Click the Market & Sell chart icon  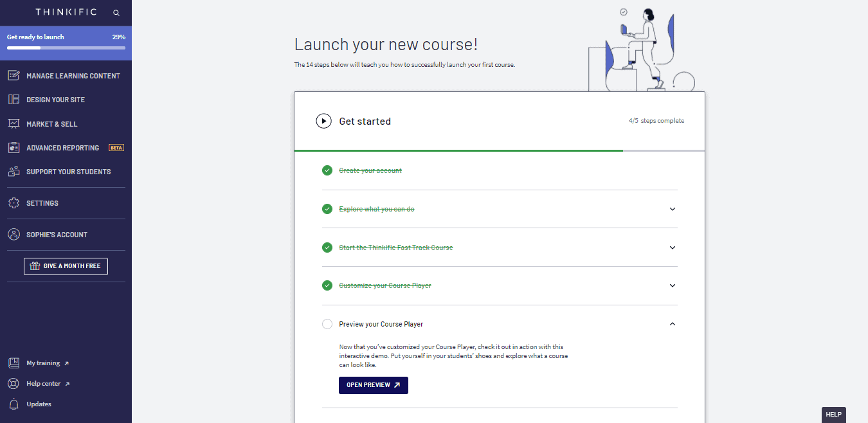(14, 123)
